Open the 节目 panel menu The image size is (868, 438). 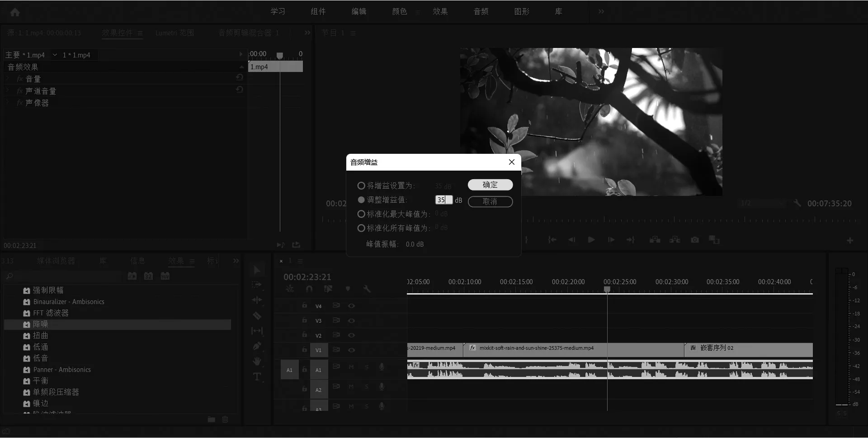(x=353, y=33)
